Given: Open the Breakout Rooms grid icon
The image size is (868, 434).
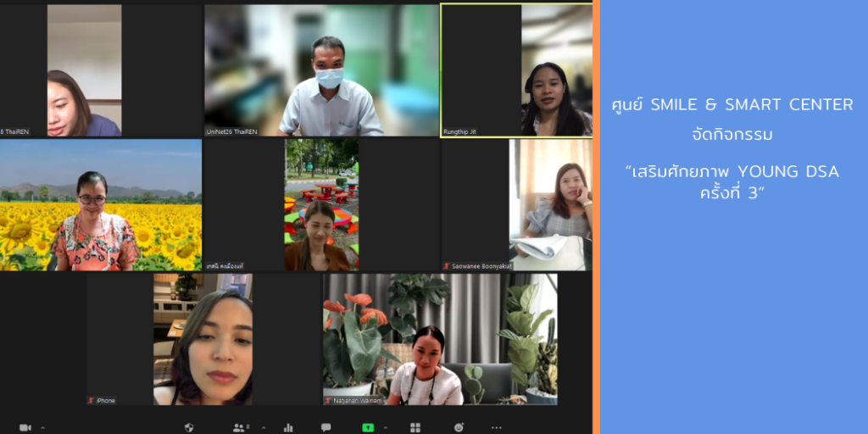Looking at the screenshot, I should 415,427.
